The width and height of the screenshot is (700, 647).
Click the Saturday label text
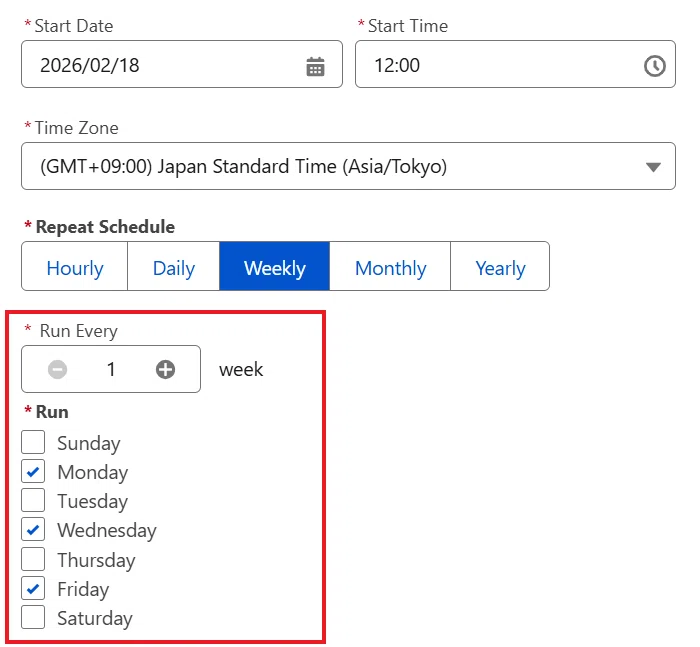(95, 618)
